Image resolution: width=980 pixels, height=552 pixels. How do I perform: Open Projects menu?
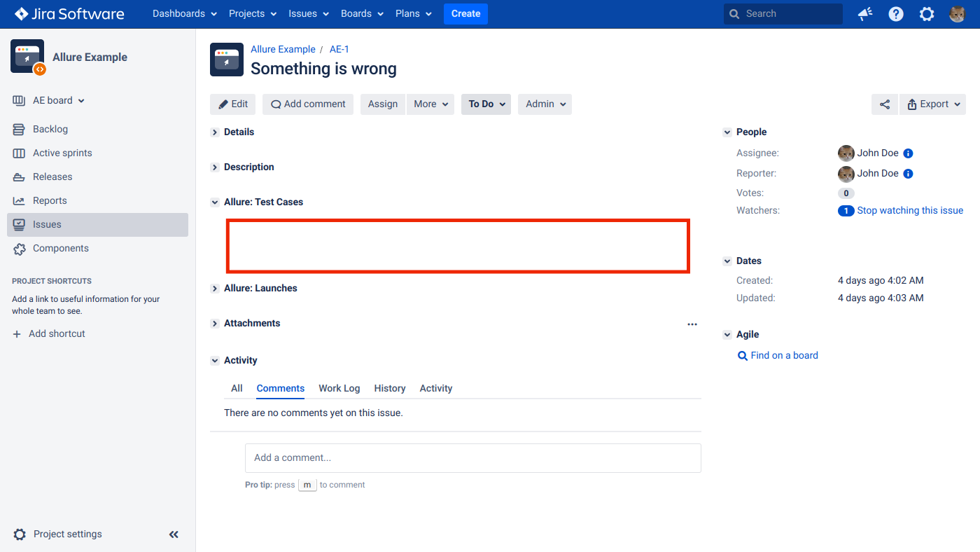[x=253, y=14]
